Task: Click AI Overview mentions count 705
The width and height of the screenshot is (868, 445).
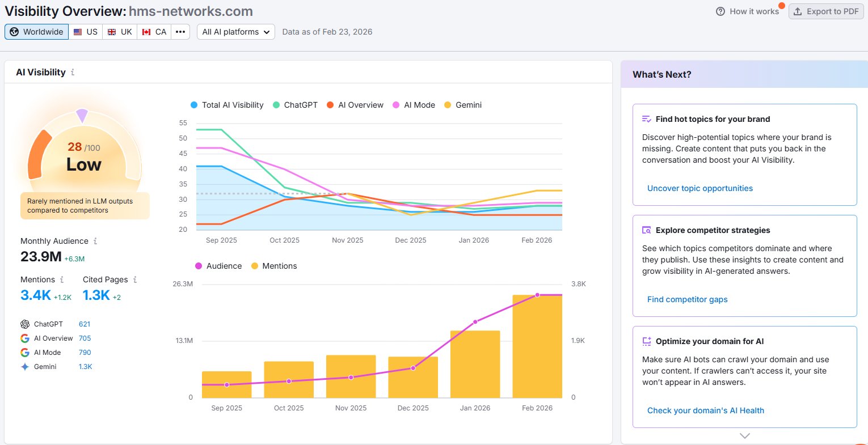Action: (x=85, y=338)
